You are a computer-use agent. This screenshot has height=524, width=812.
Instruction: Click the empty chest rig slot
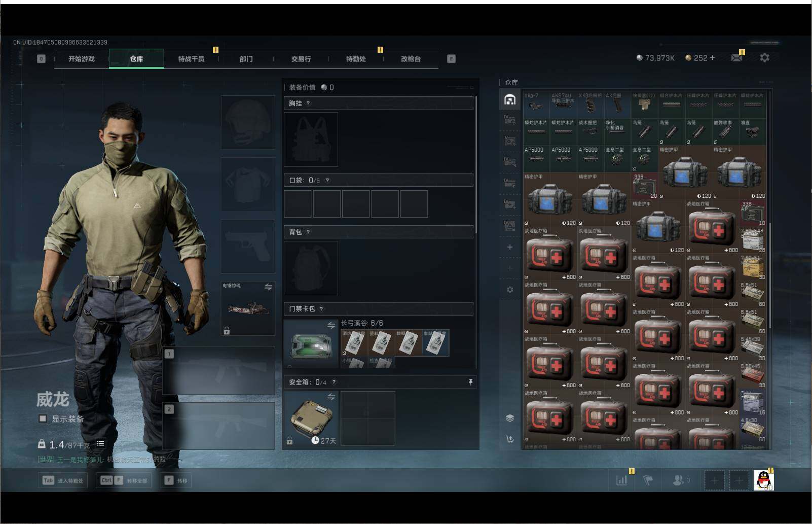(311, 139)
